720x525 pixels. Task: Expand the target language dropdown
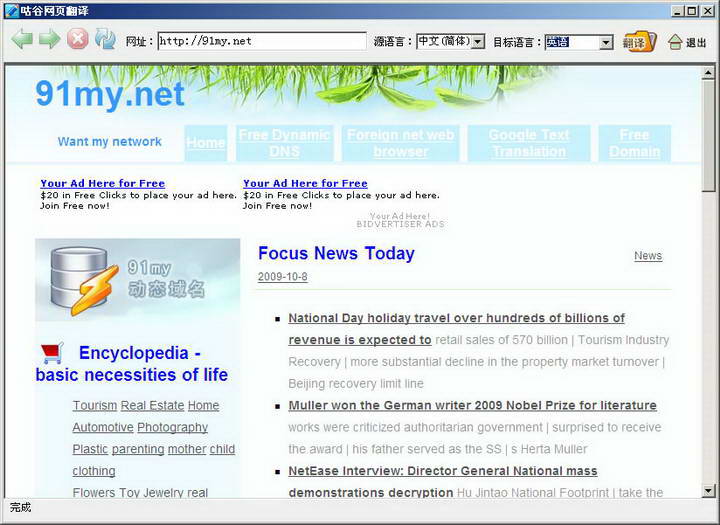(x=606, y=42)
